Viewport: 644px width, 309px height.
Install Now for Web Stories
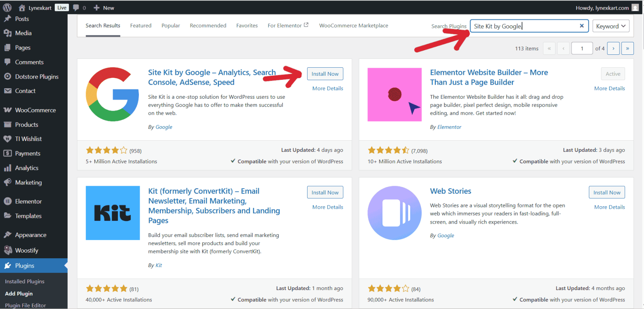(x=607, y=192)
